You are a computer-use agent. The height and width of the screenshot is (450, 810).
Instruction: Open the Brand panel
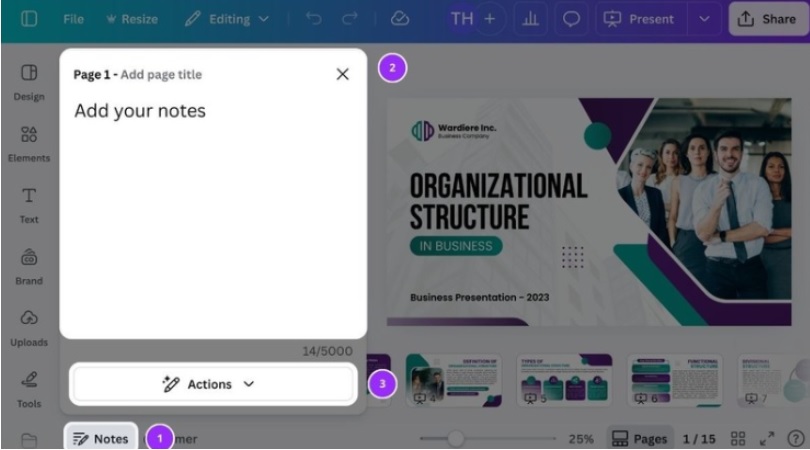(29, 267)
